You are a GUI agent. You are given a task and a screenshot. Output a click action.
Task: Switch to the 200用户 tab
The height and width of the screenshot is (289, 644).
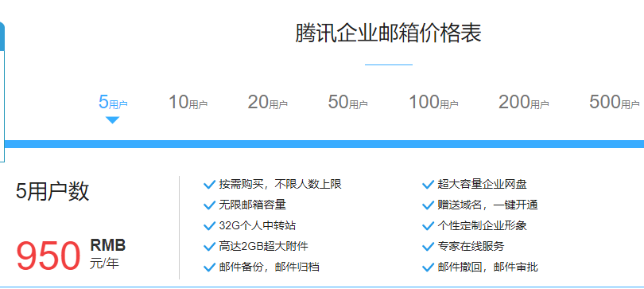pos(524,102)
